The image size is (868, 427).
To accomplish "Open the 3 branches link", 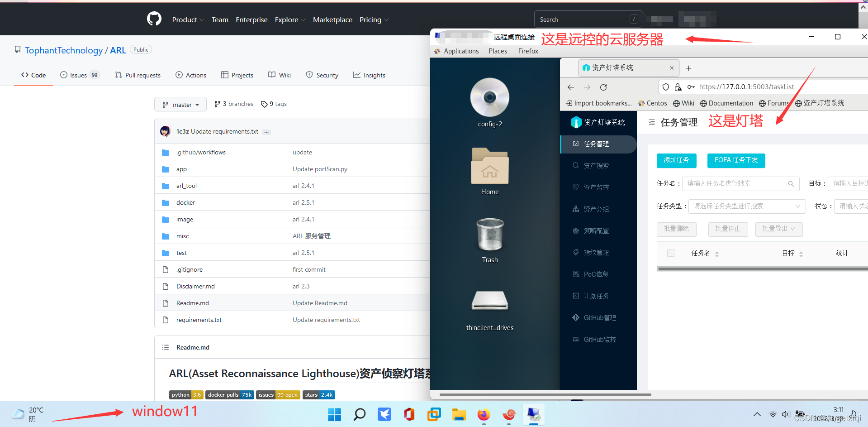I will (234, 104).
